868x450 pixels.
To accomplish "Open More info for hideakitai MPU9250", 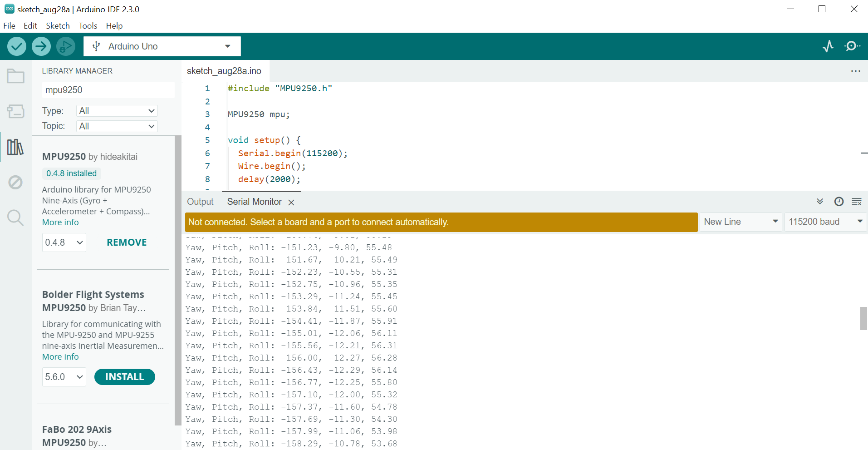I will [60, 223].
